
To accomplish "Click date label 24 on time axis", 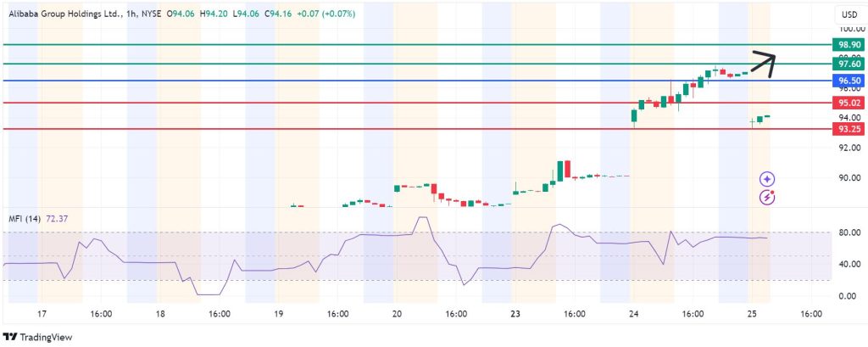I will (x=634, y=314).
